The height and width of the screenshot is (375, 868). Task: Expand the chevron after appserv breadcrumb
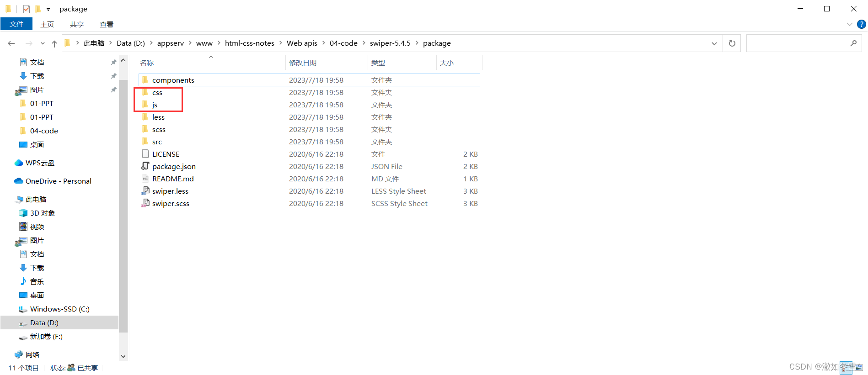click(190, 43)
